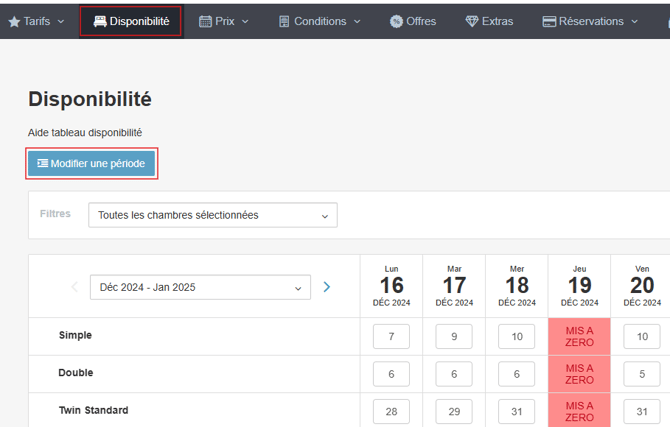Click the Ven 20 DÉC 2024 column header
Viewport: 670px width, 427px height.
(x=642, y=286)
